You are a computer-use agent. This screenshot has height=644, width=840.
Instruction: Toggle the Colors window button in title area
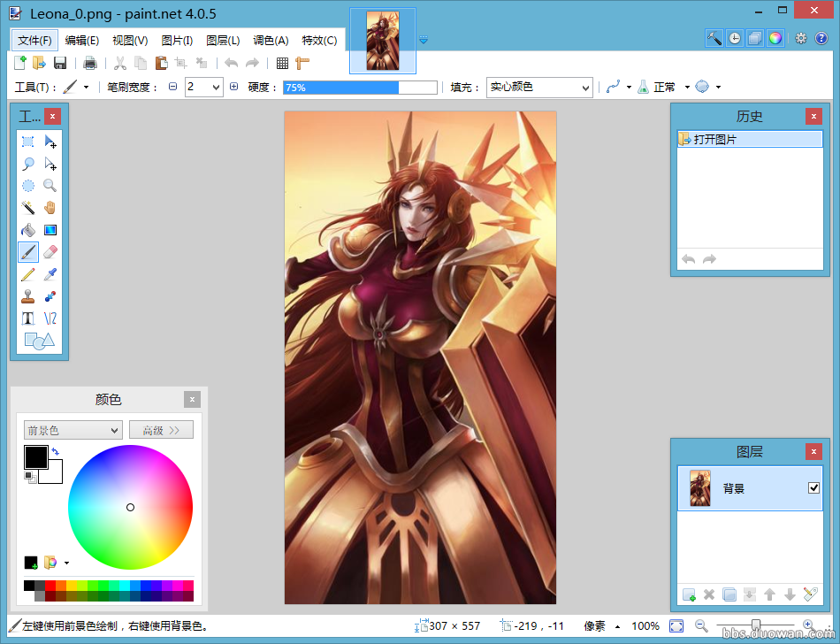click(x=775, y=38)
